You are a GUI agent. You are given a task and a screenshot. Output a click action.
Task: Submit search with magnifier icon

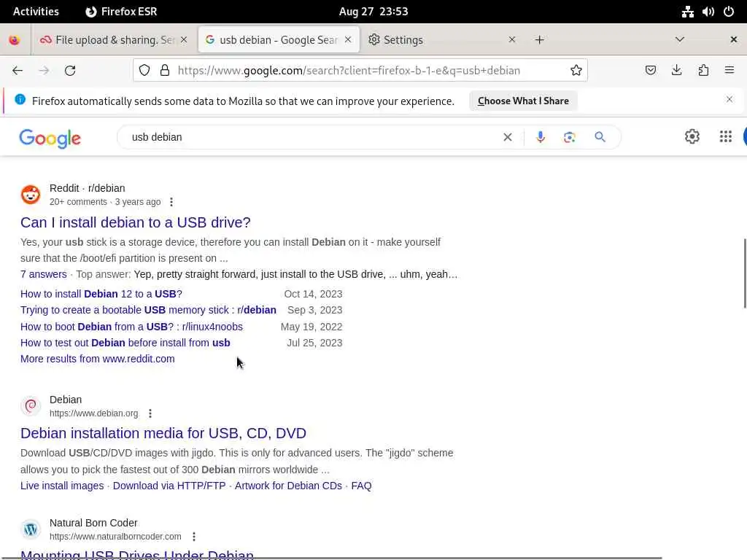[x=600, y=137]
